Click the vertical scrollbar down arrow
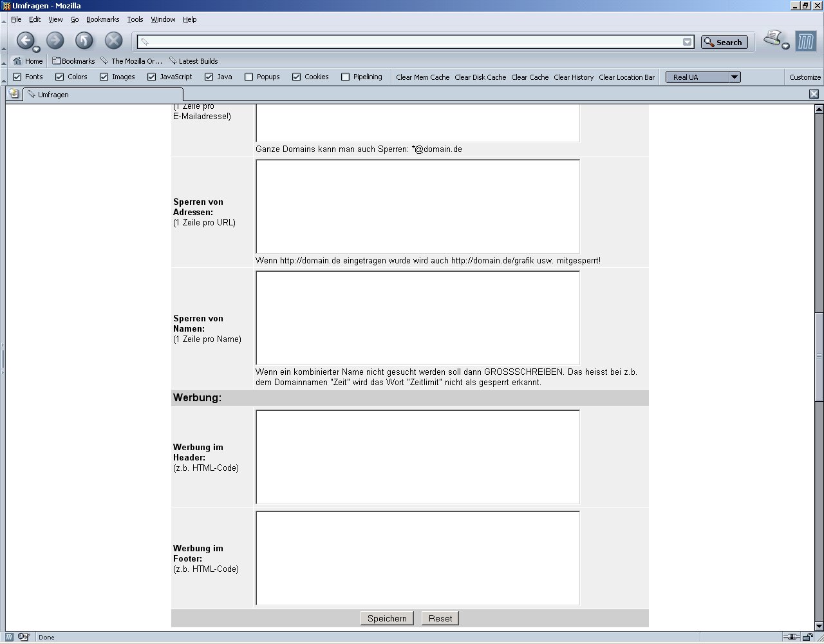The height and width of the screenshot is (644, 824). tap(819, 626)
